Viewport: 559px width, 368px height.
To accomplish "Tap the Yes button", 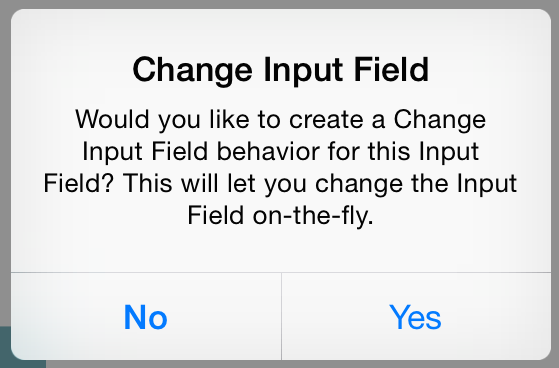I will 416,317.
